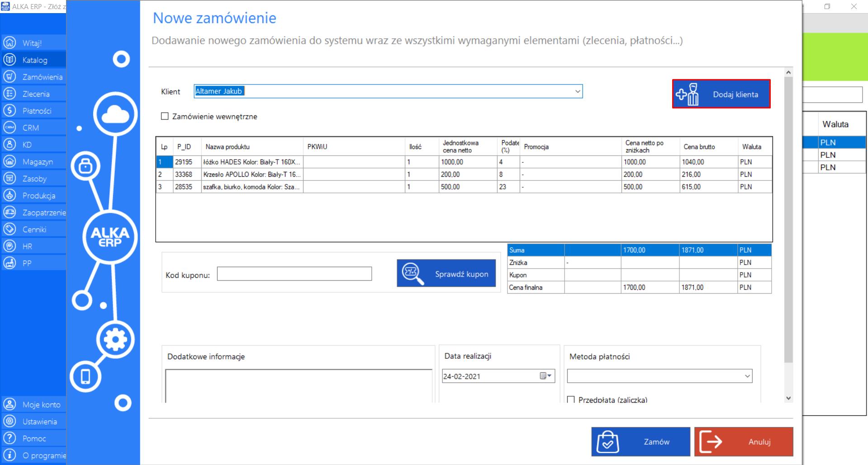Select product row 33368 Krzesło APOLLO
The image size is (868, 465).
[x=464, y=174]
